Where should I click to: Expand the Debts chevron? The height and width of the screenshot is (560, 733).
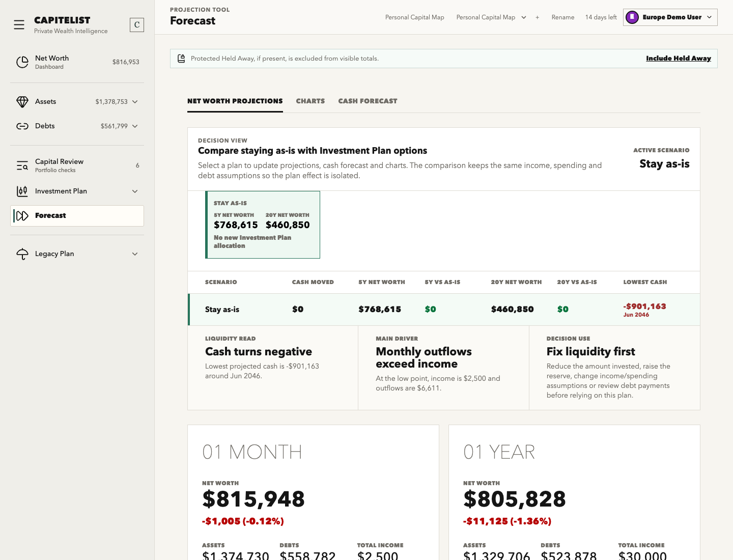pyautogui.click(x=135, y=126)
